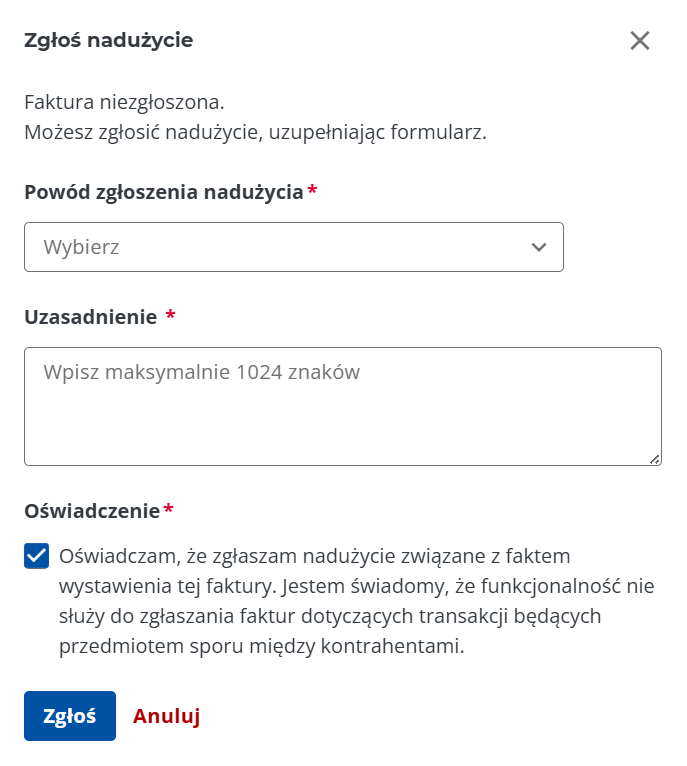Click red asterisk next to Oświadczenie
Image resolution: width=687 pixels, height=766 pixels.
169,511
